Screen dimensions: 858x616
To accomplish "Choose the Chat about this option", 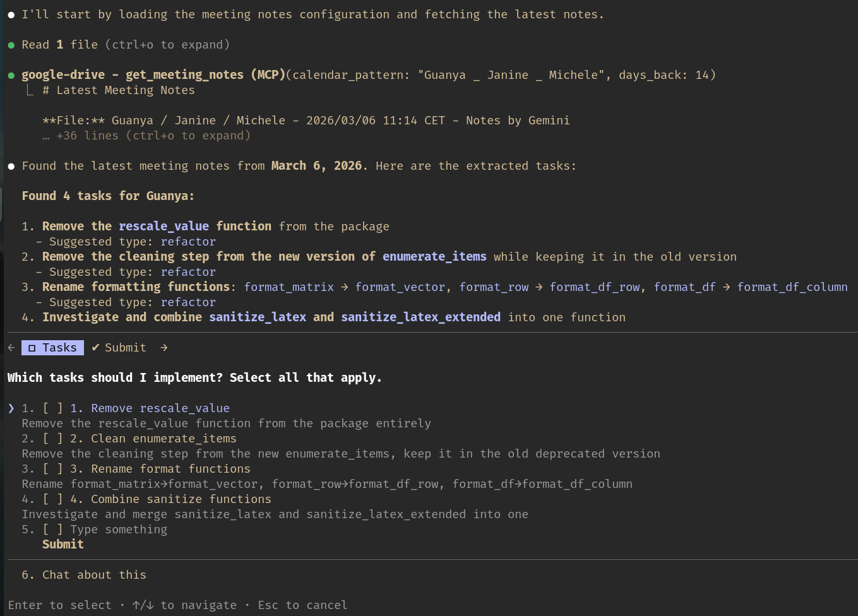I will click(93, 575).
